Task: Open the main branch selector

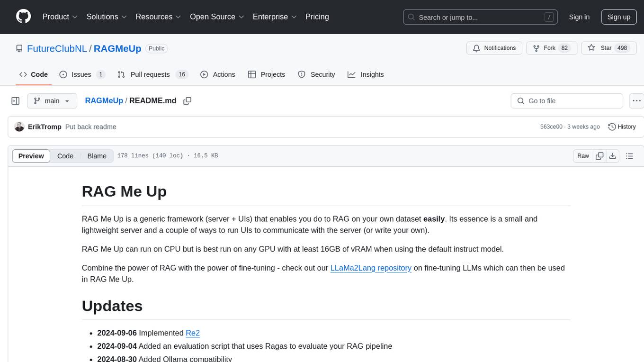Action: pos(52,101)
